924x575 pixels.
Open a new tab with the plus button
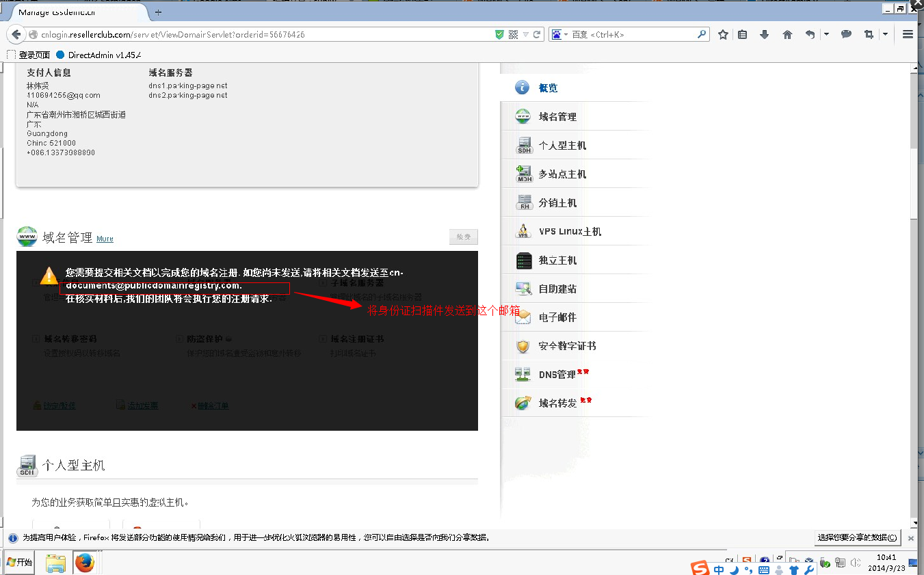tap(159, 12)
